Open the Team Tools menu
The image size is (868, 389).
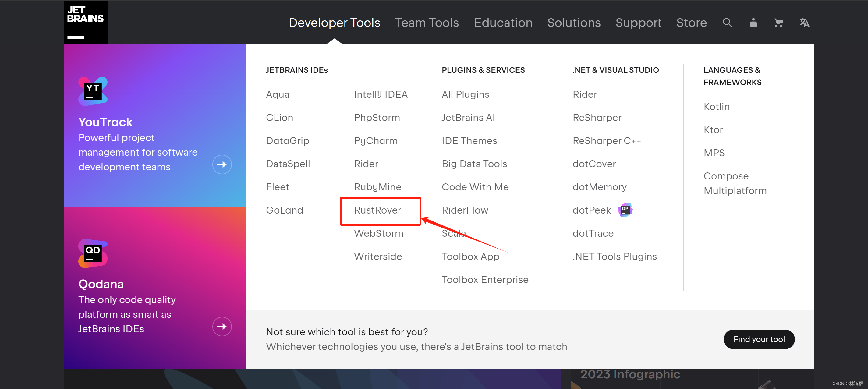tap(427, 23)
